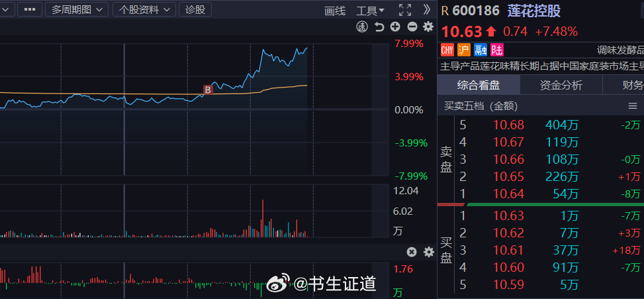Click the 陆 Stock Connect badge

[497, 50]
